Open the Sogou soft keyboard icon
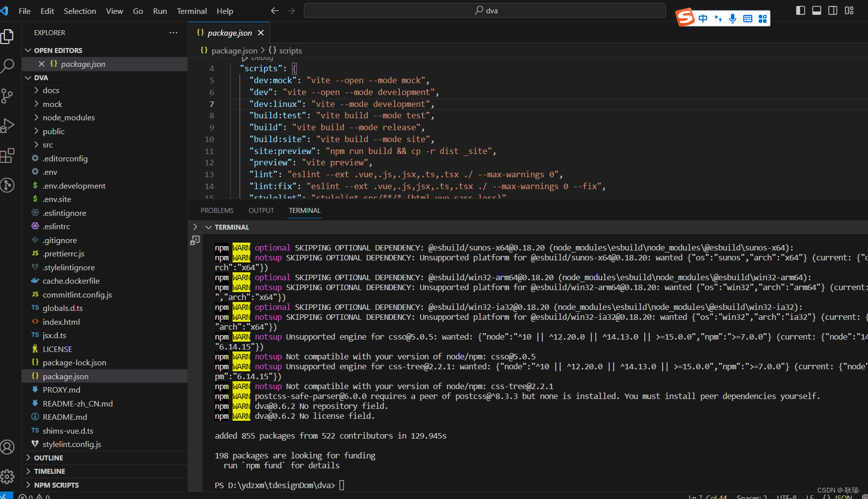868x499 pixels. click(748, 19)
